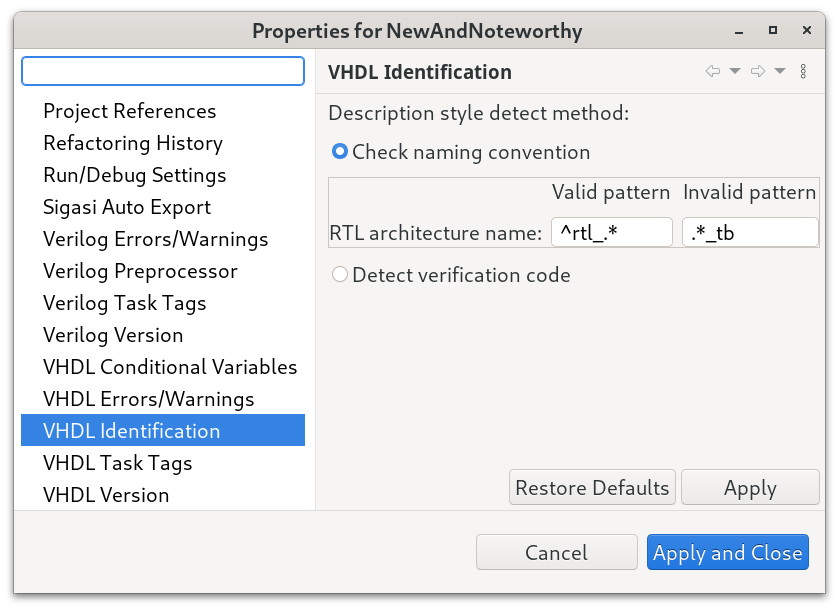Click the back navigation arrow icon
Viewport: 839px width, 610px height.
click(712, 71)
